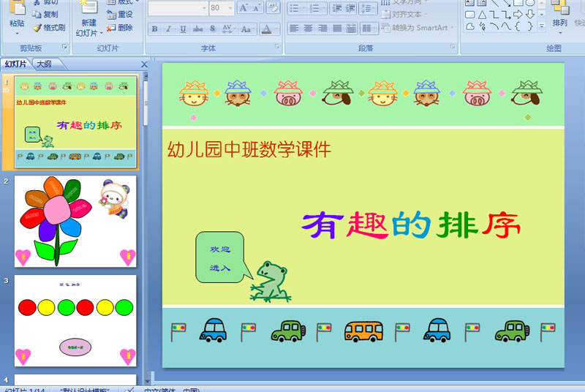The image size is (585, 392).
Task: Click the font color A swatch
Action: pos(266,29)
